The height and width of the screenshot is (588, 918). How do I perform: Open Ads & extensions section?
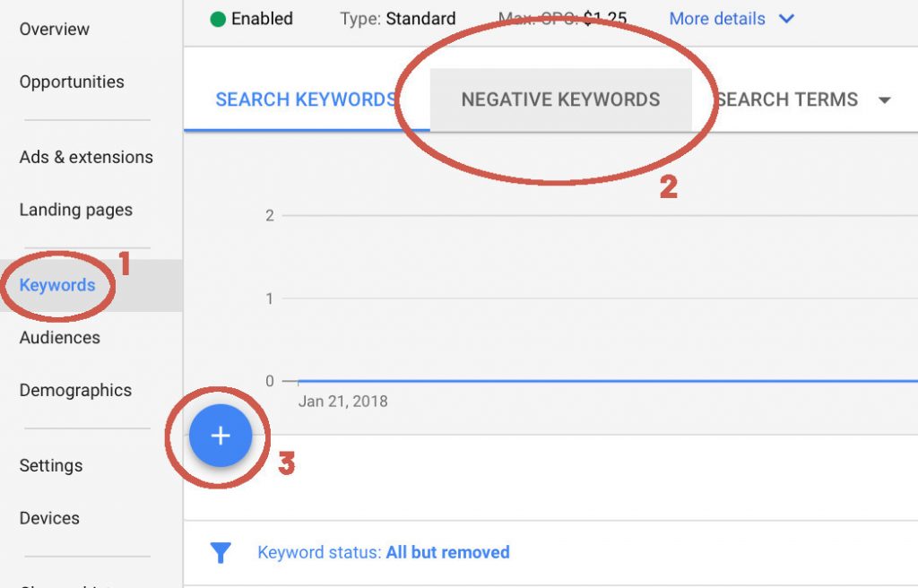pyautogui.click(x=86, y=157)
